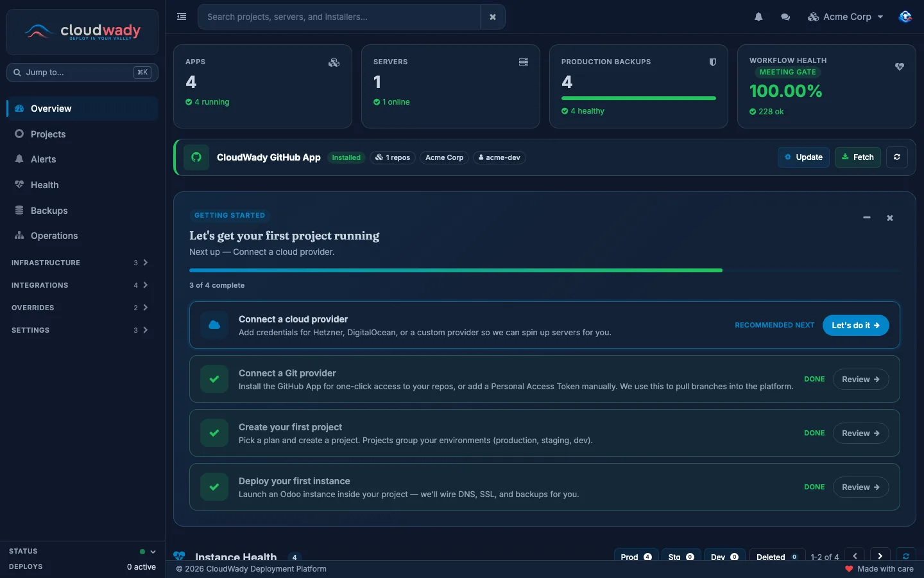This screenshot has width=924, height=578.
Task: Click the cloud provider step icon
Action: point(214,325)
